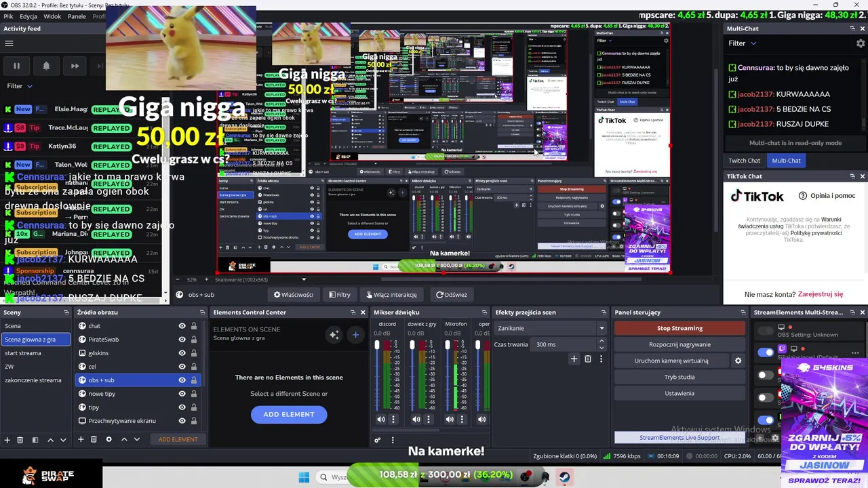The height and width of the screenshot is (488, 868).
Task: Click the Odśwież button
Action: [452, 295]
